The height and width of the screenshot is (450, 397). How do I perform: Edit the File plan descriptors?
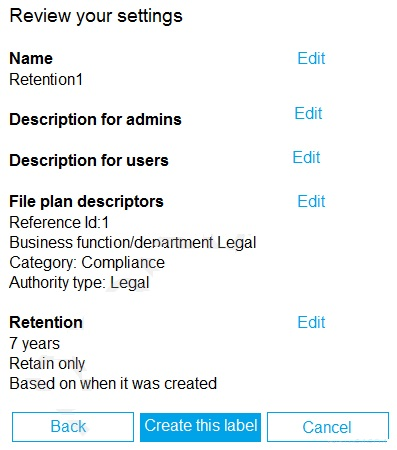pos(311,201)
